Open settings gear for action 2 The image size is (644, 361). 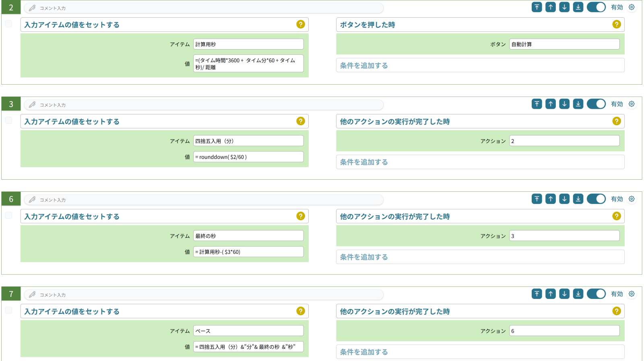[632, 7]
